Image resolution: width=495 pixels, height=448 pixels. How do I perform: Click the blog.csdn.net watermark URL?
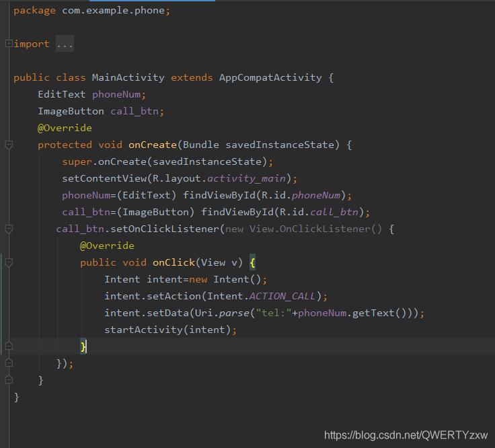406,435
